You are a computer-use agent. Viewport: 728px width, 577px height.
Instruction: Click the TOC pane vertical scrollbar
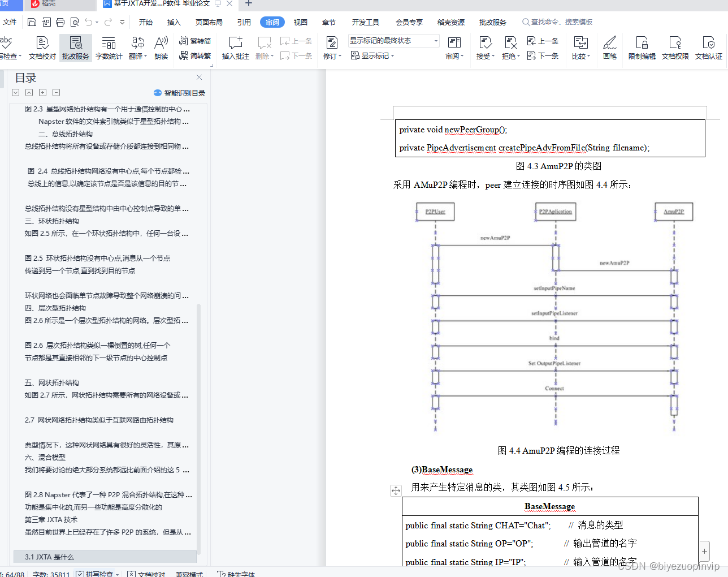point(198,429)
